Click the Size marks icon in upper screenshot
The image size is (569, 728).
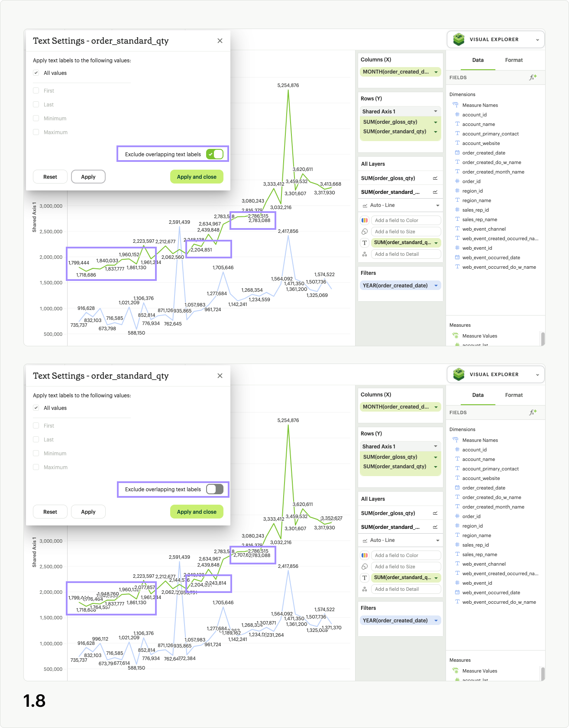pyautogui.click(x=365, y=232)
